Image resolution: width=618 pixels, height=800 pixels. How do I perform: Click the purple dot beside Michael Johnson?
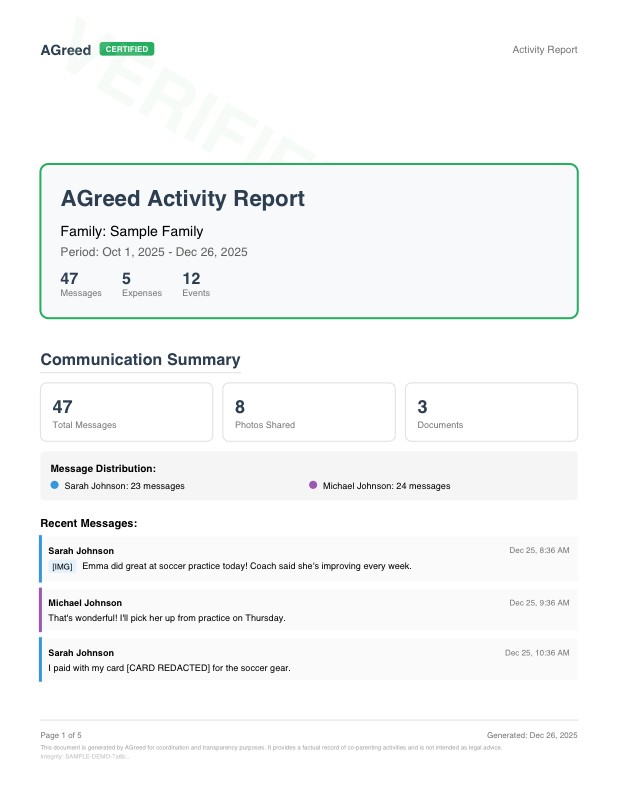(313, 485)
